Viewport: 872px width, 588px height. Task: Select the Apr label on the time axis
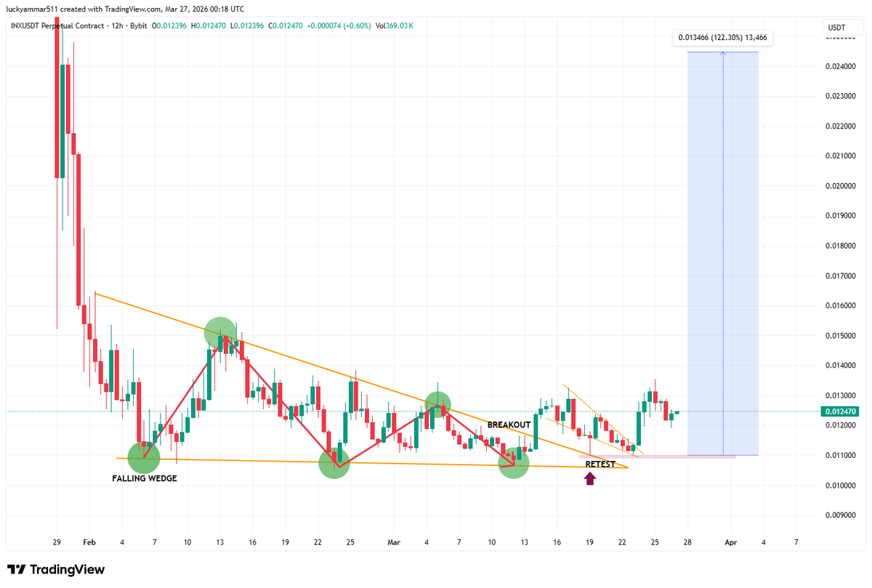click(731, 542)
